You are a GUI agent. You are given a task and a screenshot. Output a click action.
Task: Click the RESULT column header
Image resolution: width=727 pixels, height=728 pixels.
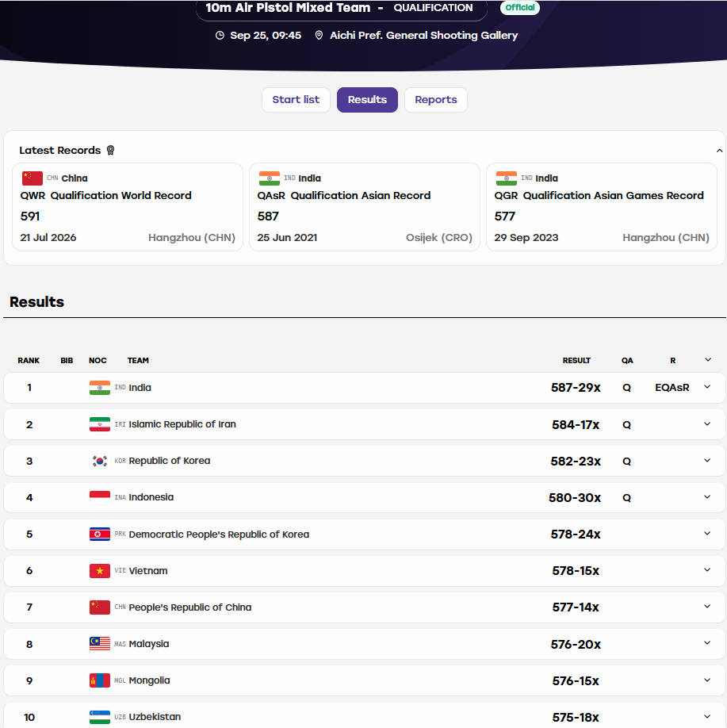(576, 361)
